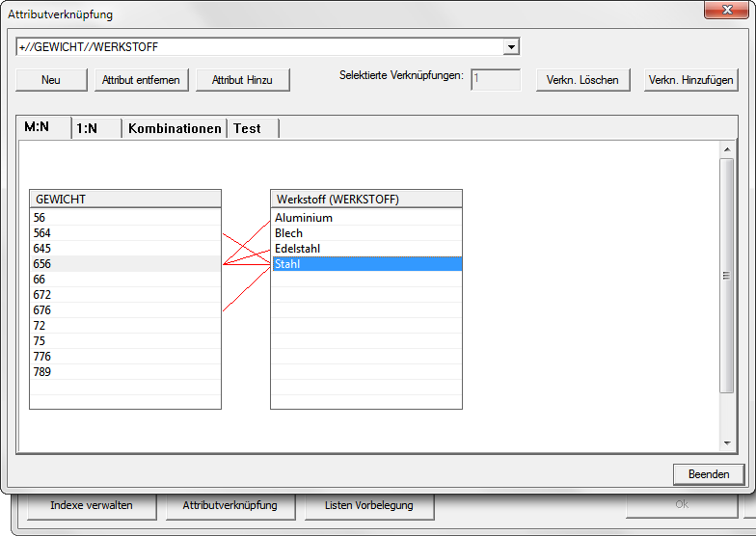
Task: Click the Neu button
Action: [51, 80]
